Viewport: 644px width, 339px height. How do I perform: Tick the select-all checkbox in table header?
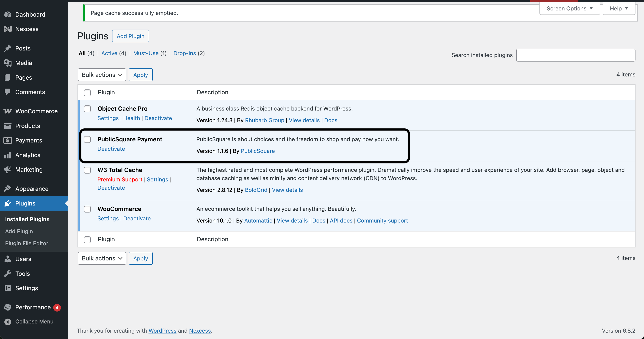pyautogui.click(x=87, y=93)
